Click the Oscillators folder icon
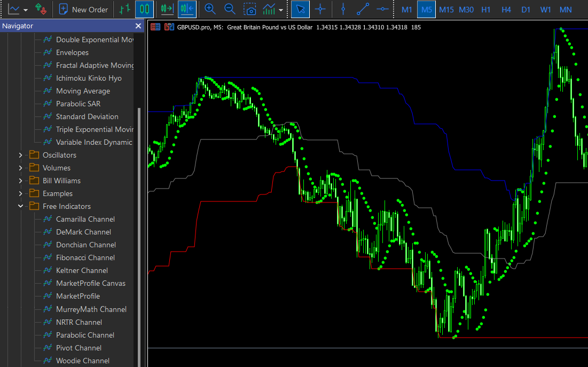This screenshot has height=367, width=588. pyautogui.click(x=34, y=154)
